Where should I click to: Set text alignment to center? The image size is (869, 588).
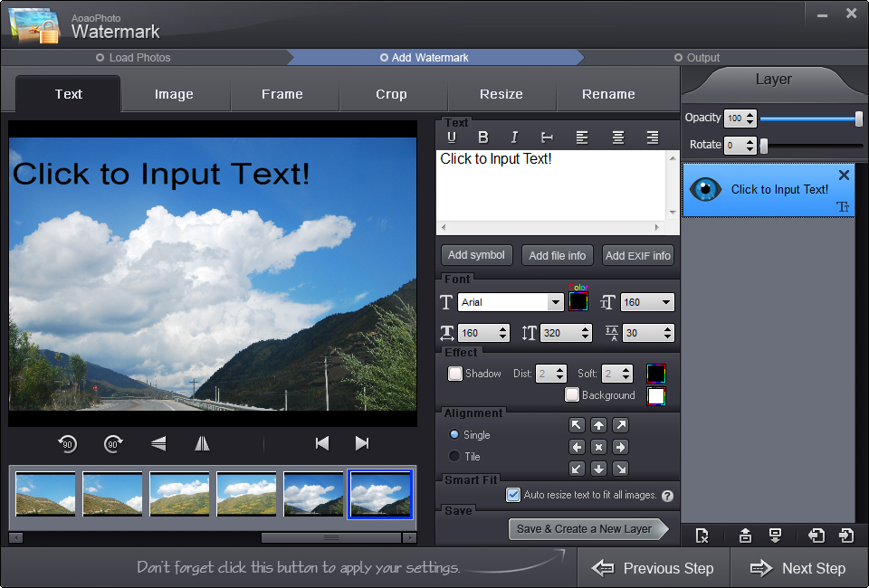619,137
